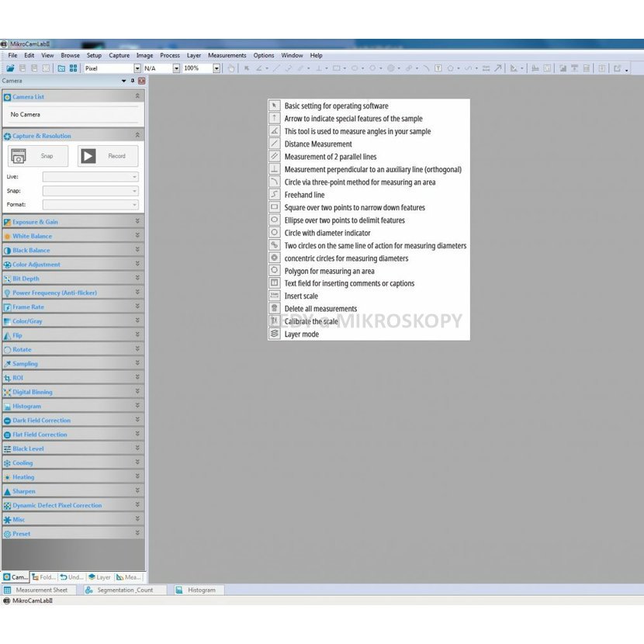The image size is (644, 644).
Task: Select the polygon measurement tool
Action: (450, 68)
